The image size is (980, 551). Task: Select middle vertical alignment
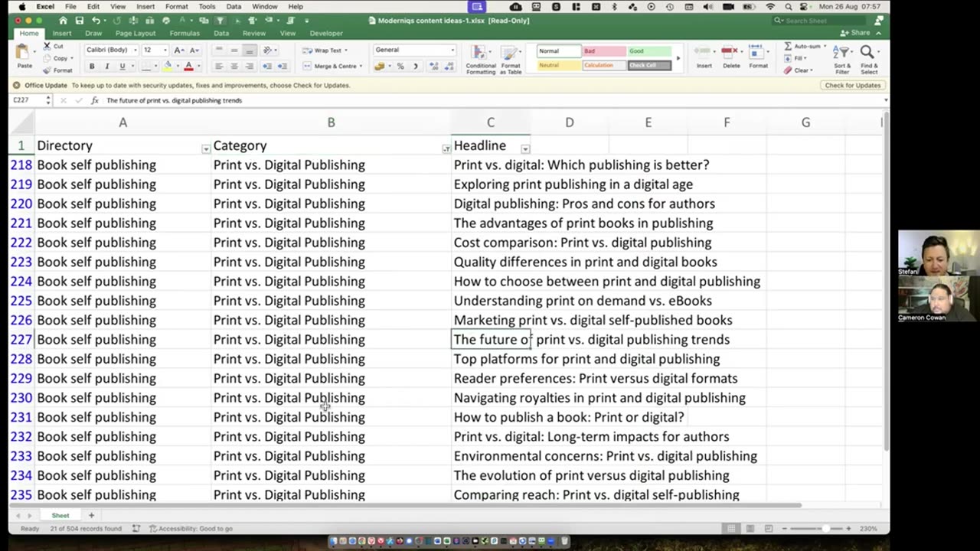pyautogui.click(x=234, y=51)
